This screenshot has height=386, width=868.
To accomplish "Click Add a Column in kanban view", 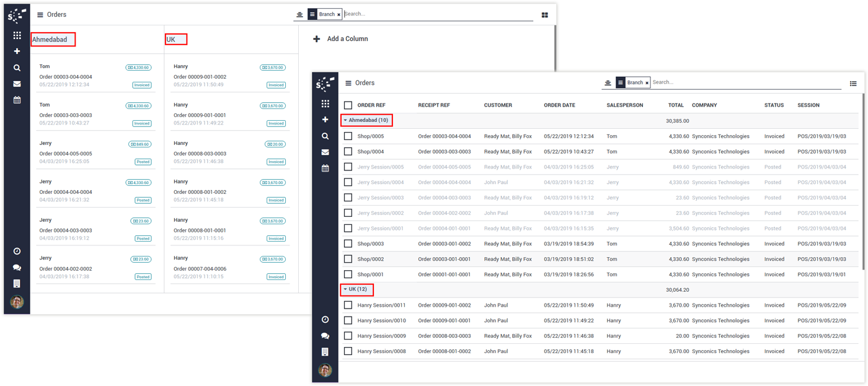I will pos(341,39).
